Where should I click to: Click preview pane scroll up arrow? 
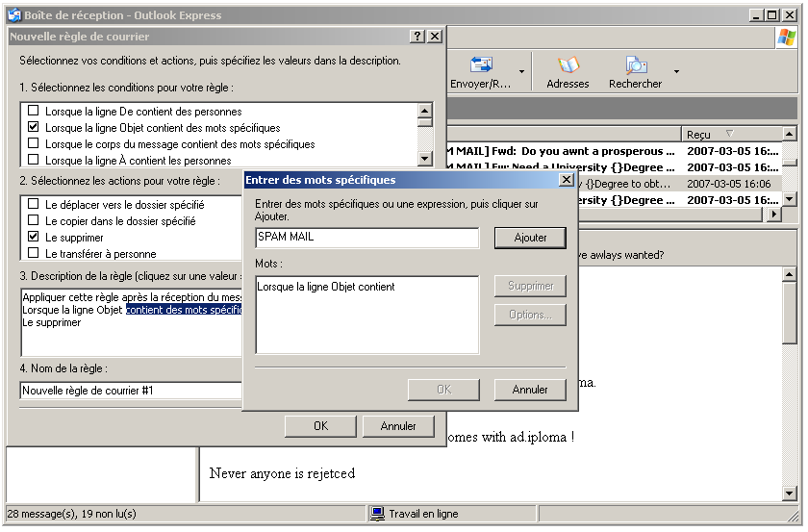pyautogui.click(x=790, y=274)
